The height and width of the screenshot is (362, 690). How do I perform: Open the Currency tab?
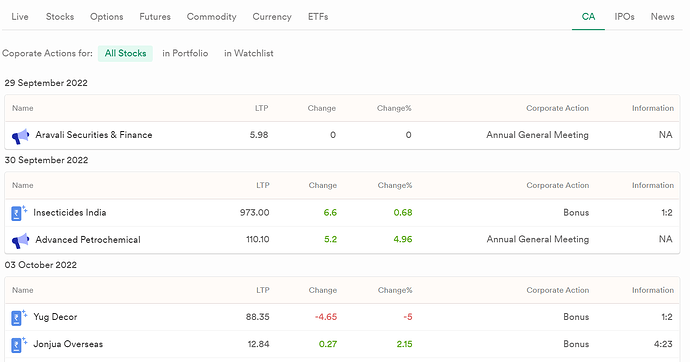(272, 17)
